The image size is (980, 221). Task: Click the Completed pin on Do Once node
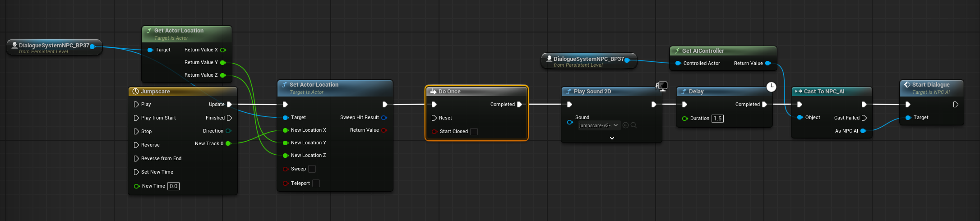(x=519, y=105)
